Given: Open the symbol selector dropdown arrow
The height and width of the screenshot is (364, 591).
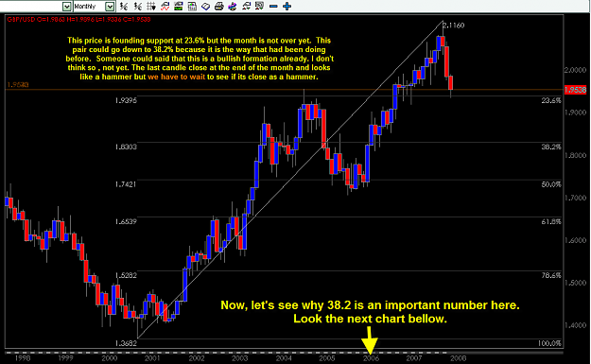Looking at the screenshot, I should tap(67, 7).
